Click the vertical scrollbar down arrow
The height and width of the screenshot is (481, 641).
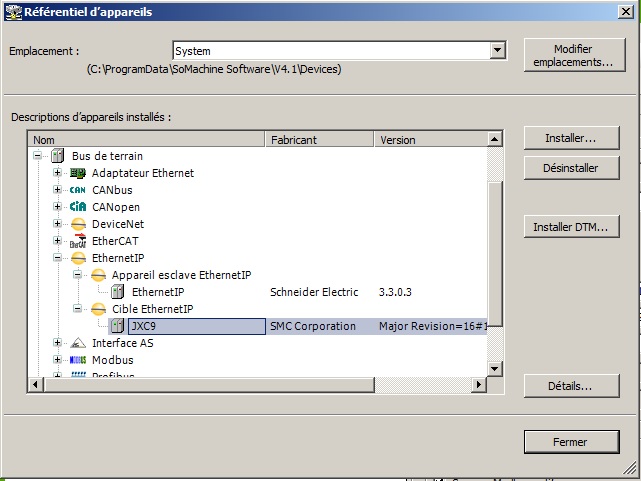tap(493, 368)
